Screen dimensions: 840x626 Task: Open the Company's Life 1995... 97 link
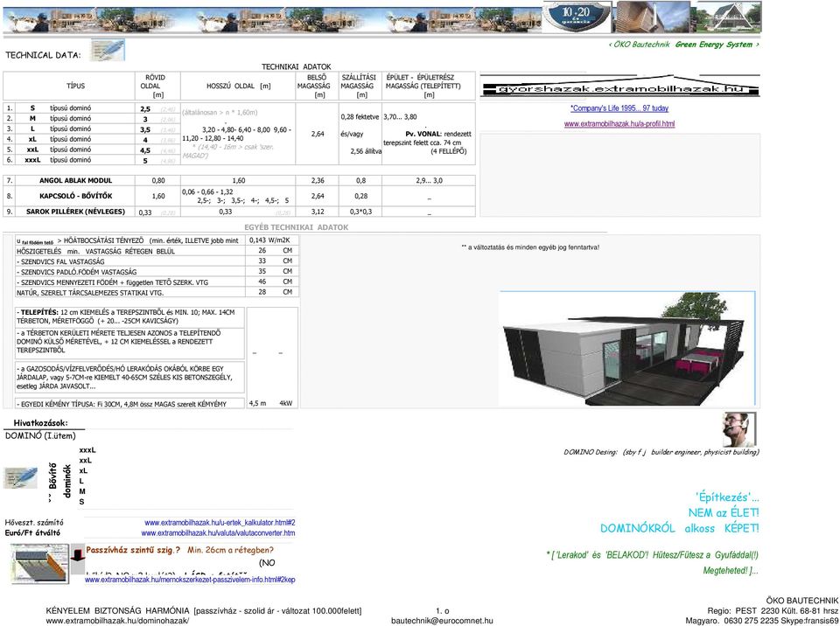point(619,108)
